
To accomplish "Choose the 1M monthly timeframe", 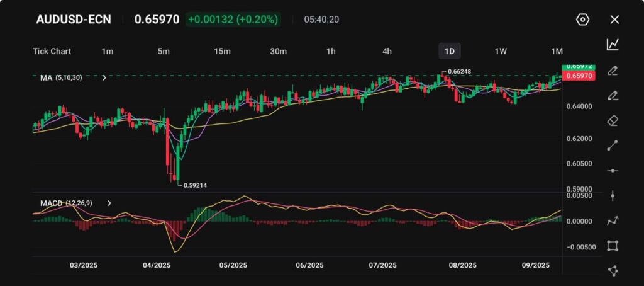I will [x=557, y=51].
